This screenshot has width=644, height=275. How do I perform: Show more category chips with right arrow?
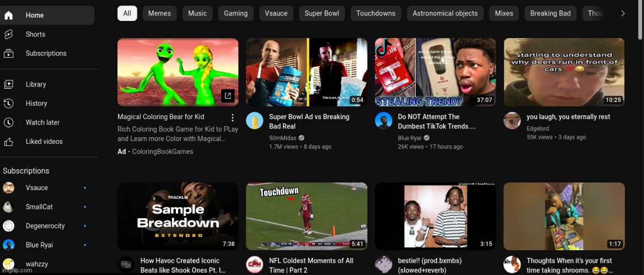point(622,14)
